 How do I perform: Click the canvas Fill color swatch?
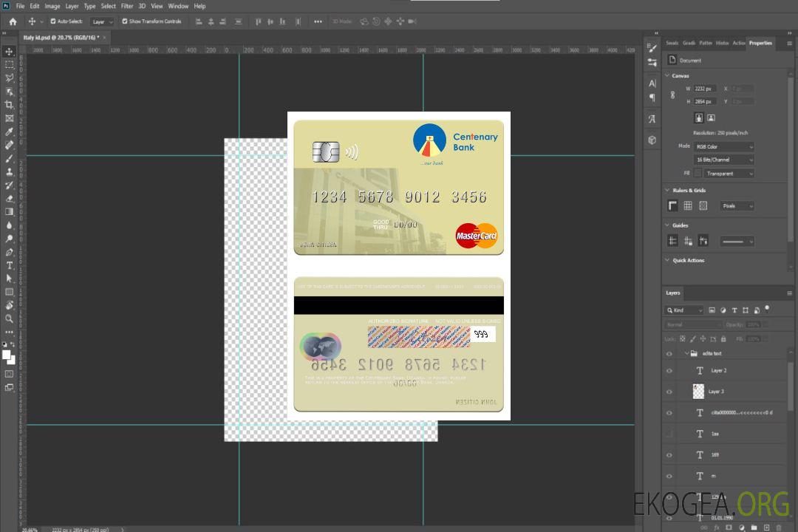698,174
